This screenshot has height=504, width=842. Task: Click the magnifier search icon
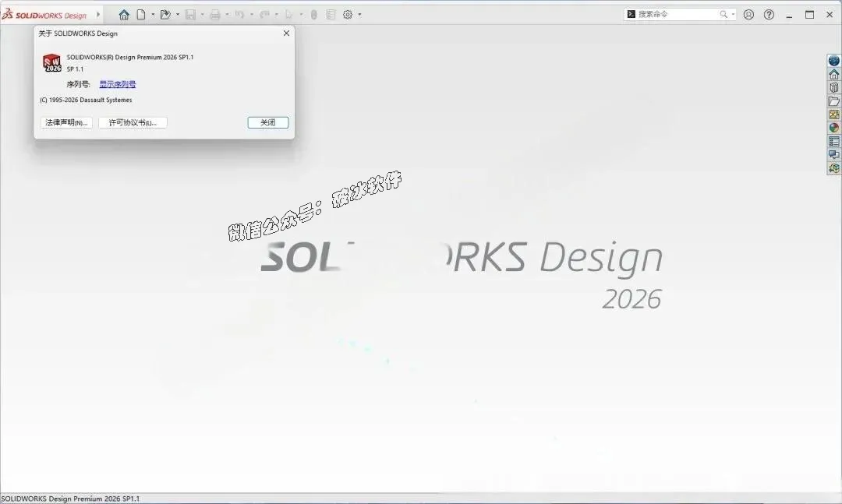[x=723, y=15]
